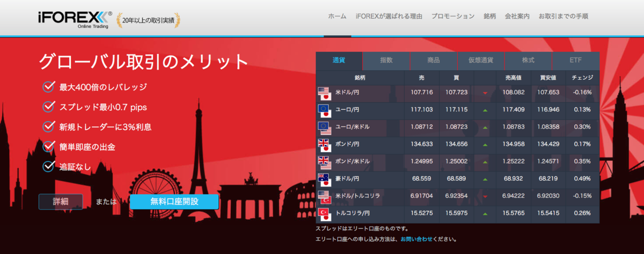Click the 買 column header
644x254 pixels.
tap(456, 78)
